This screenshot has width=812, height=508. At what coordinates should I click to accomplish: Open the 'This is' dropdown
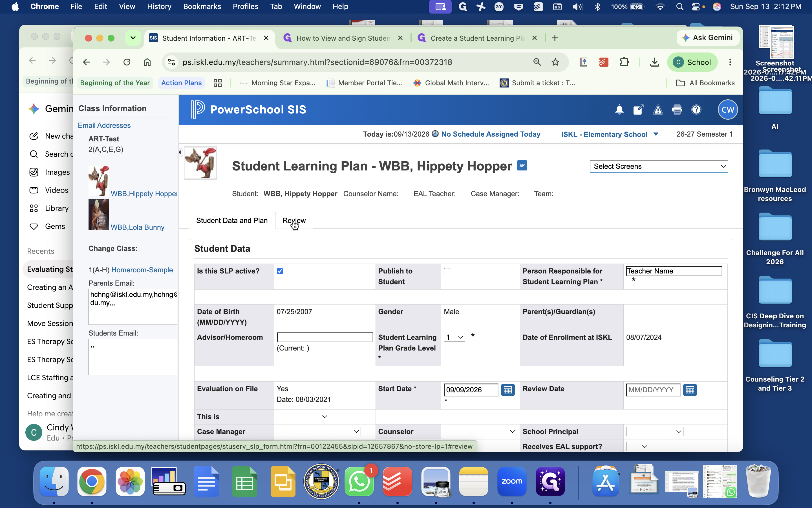(x=303, y=417)
